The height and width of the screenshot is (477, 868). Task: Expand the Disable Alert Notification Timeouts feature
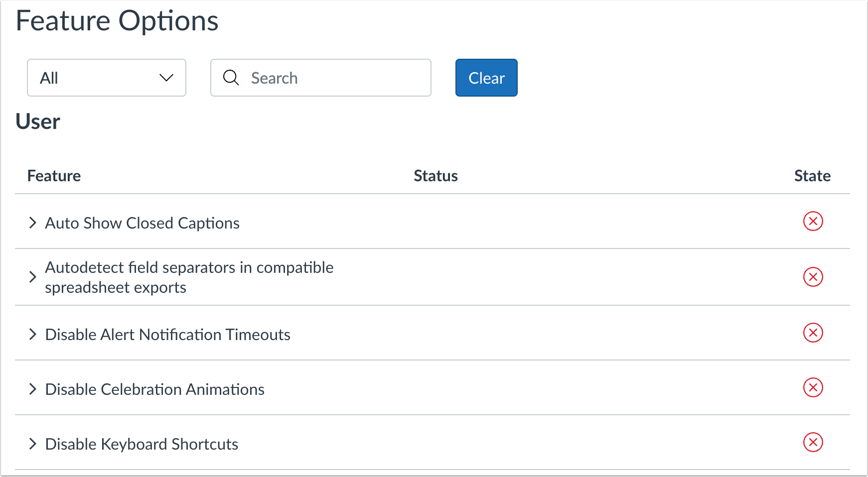(33, 334)
